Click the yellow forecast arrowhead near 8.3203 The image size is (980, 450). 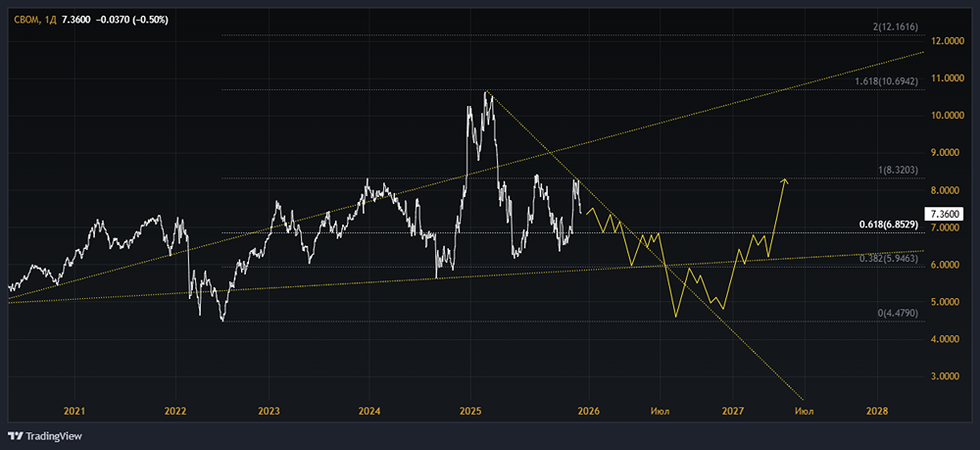click(x=786, y=181)
